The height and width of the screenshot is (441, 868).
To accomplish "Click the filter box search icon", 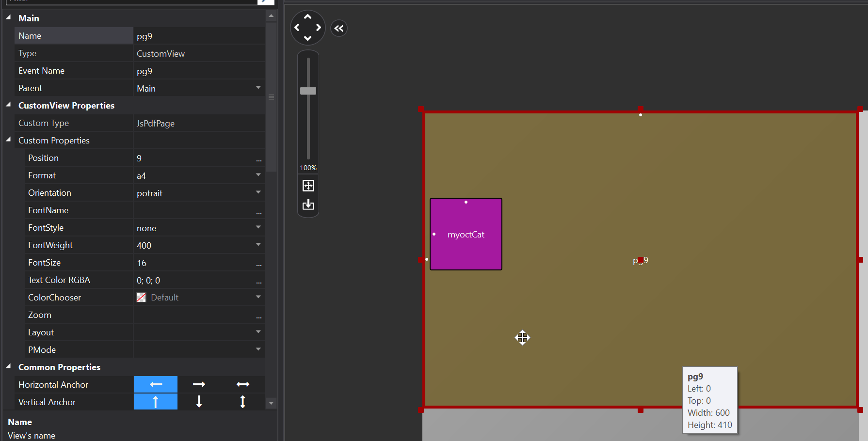I will coord(266,1).
